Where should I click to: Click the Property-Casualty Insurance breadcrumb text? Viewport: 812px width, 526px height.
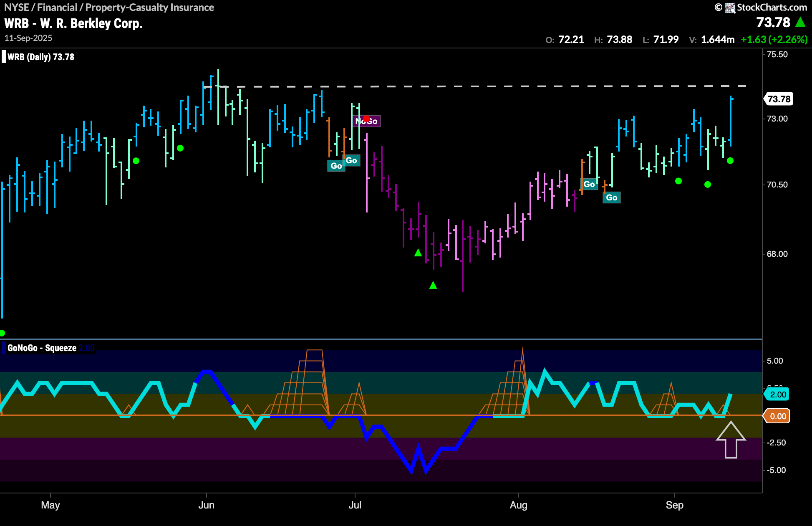tap(149, 8)
